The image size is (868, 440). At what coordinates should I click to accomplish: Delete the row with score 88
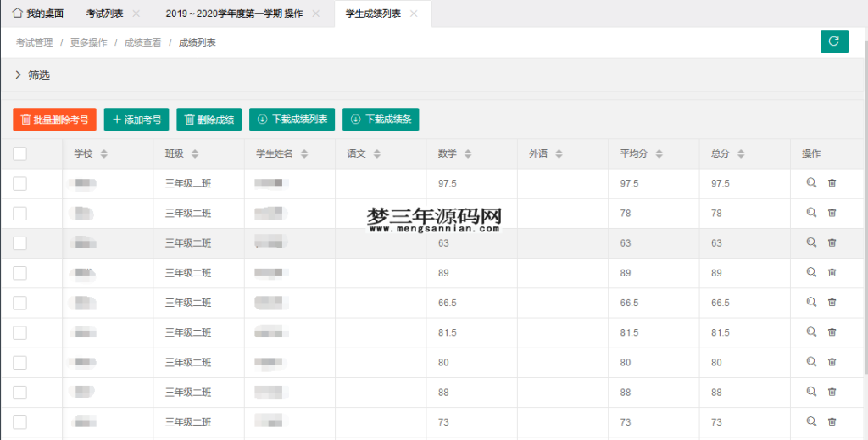click(x=832, y=392)
